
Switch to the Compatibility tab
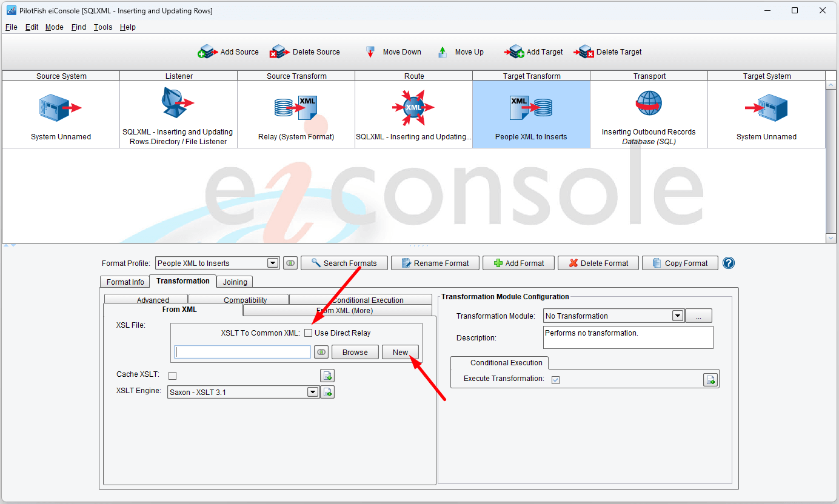coord(239,299)
